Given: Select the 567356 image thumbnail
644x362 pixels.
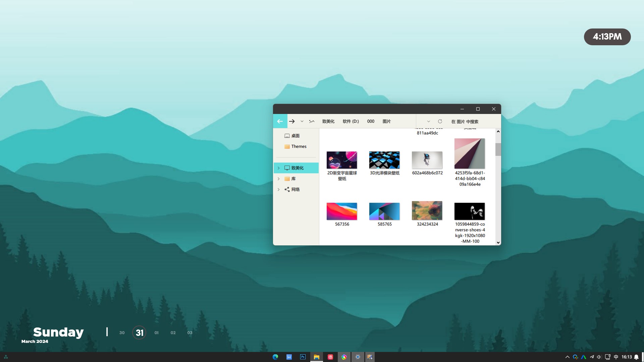Looking at the screenshot, I should 342,212.
